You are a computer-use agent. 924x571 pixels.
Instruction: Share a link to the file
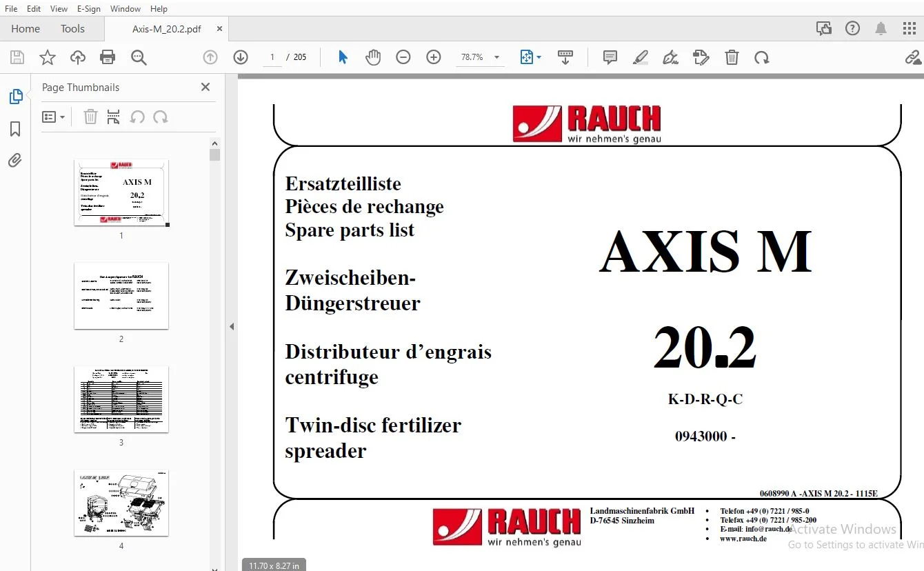pyautogui.click(x=914, y=57)
